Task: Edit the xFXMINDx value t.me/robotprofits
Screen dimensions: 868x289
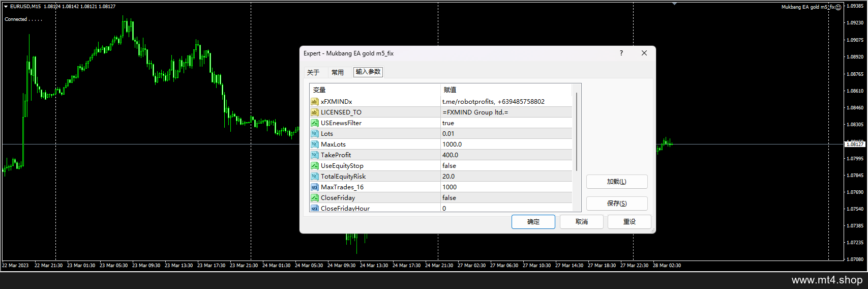Action: click(x=506, y=102)
